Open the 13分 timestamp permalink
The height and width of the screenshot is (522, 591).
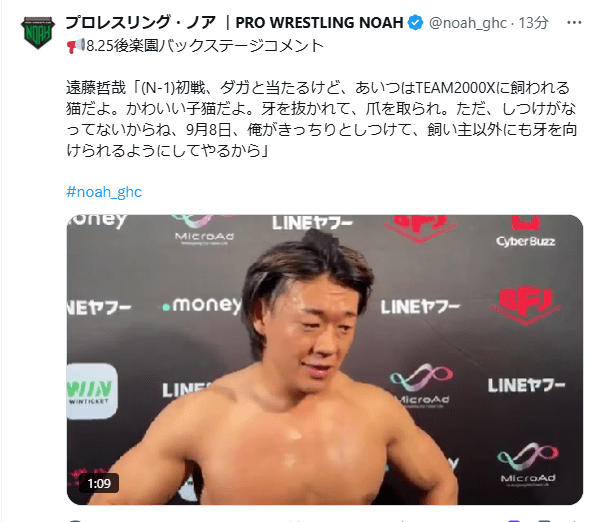pyautogui.click(x=533, y=23)
